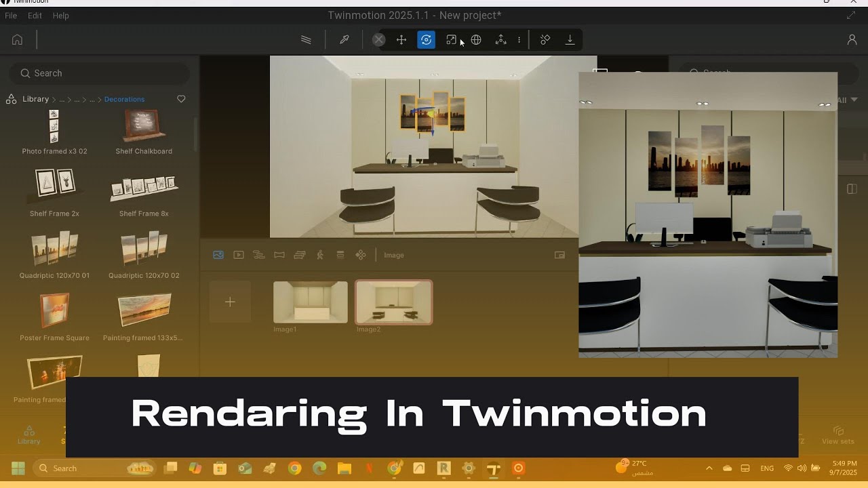The height and width of the screenshot is (488, 868).
Task: Expand the system tray hidden icons chevron
Action: 709,468
